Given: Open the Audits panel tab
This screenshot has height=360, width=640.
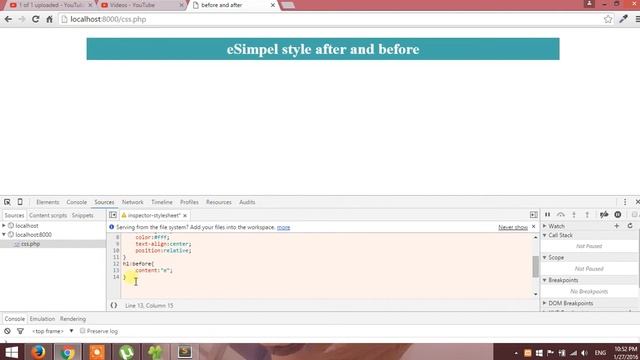Looking at the screenshot, I should coord(247,202).
